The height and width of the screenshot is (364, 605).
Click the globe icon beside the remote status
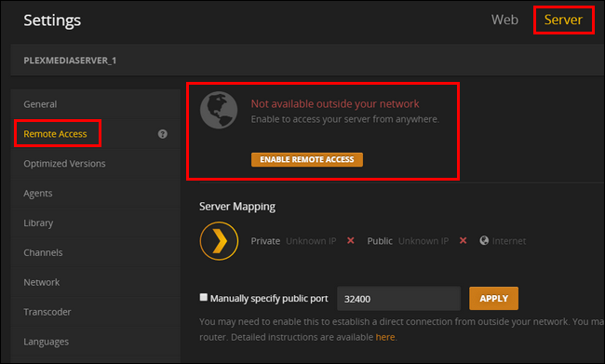[219, 110]
